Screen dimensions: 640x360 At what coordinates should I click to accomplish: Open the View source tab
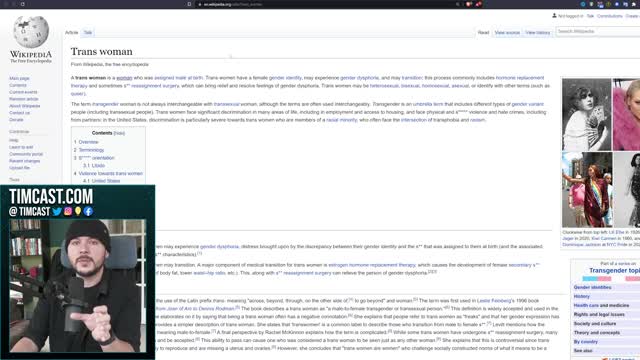point(507,33)
